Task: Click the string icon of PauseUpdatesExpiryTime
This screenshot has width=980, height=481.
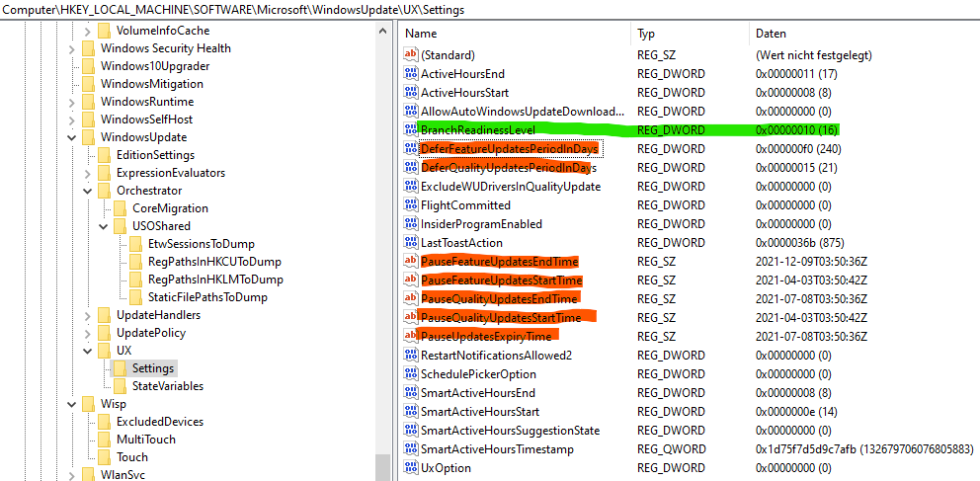Action: tap(411, 336)
